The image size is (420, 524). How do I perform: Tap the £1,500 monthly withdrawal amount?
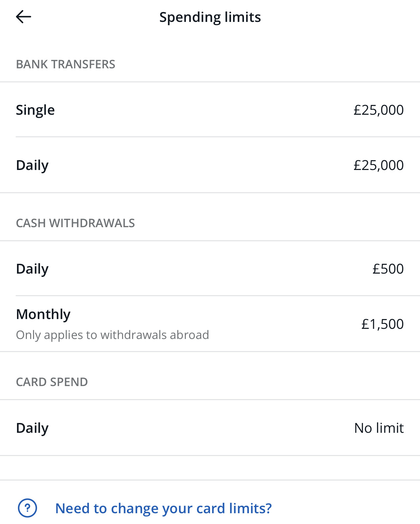(x=382, y=324)
